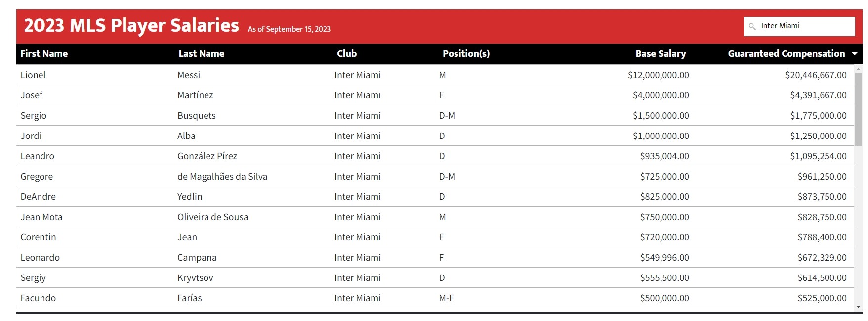Image resolution: width=868 pixels, height=321 pixels.
Task: Select the Jordi first name cell
Action: (x=31, y=136)
